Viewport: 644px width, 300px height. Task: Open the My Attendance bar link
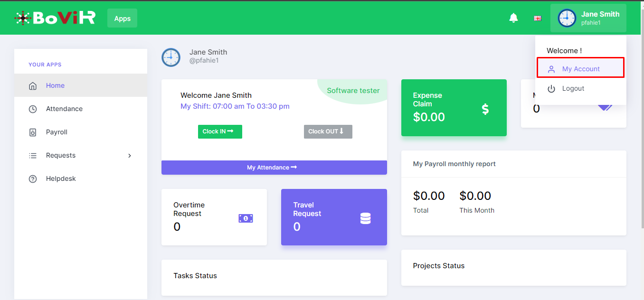tap(274, 168)
